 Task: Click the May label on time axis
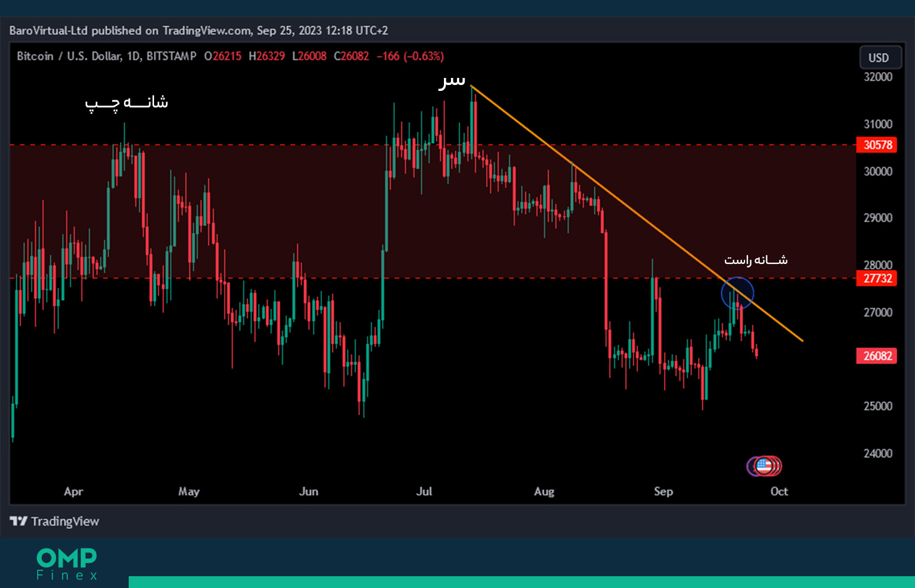click(189, 491)
